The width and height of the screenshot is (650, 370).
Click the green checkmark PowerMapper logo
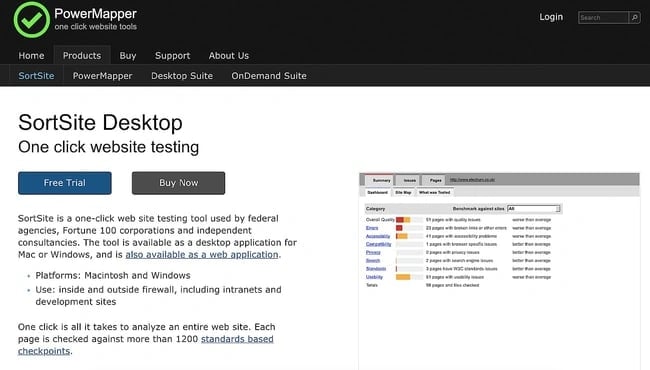click(x=32, y=20)
